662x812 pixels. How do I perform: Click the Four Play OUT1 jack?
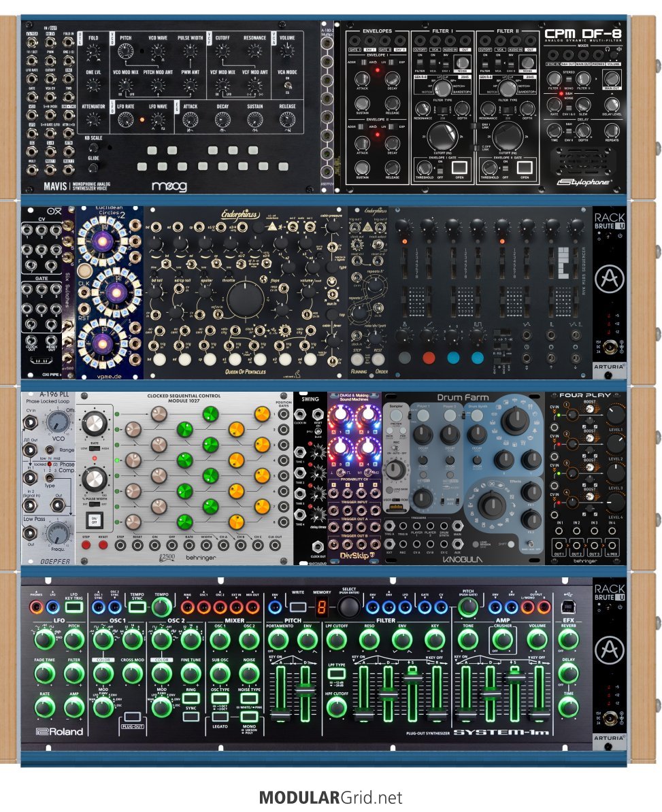[x=559, y=545]
